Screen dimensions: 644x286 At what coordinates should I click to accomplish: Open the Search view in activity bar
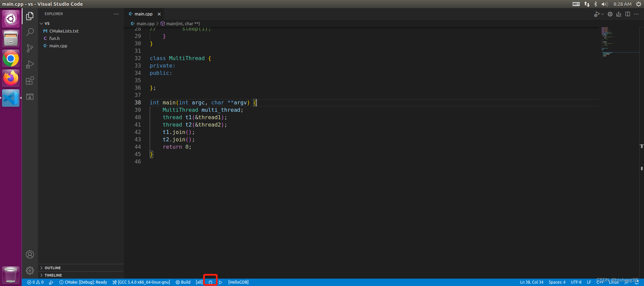point(30,32)
